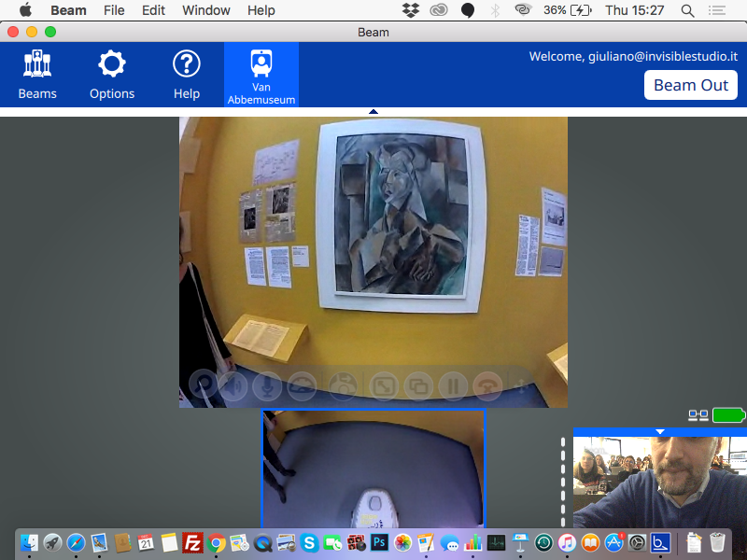Adjust speaker volume control on the video

pos(234,385)
